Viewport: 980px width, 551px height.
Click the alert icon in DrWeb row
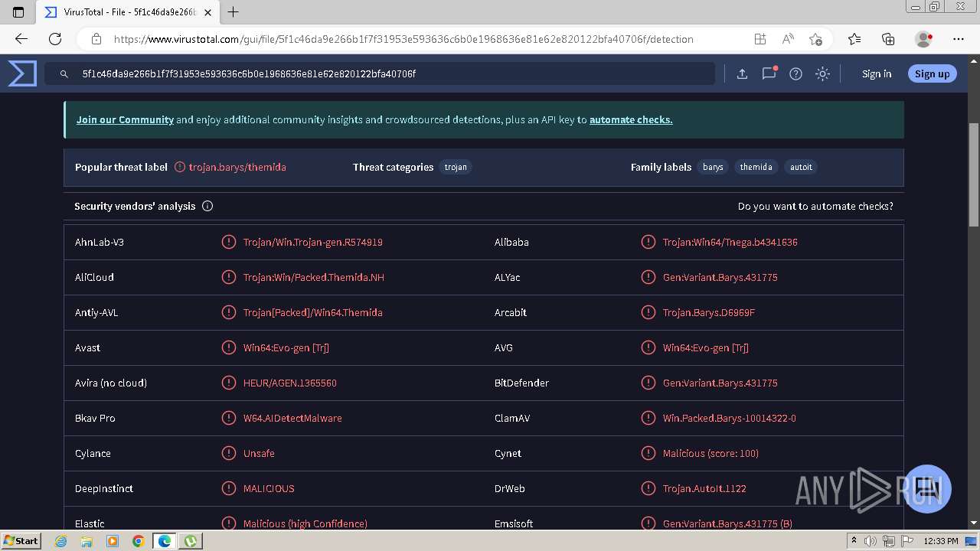point(648,488)
